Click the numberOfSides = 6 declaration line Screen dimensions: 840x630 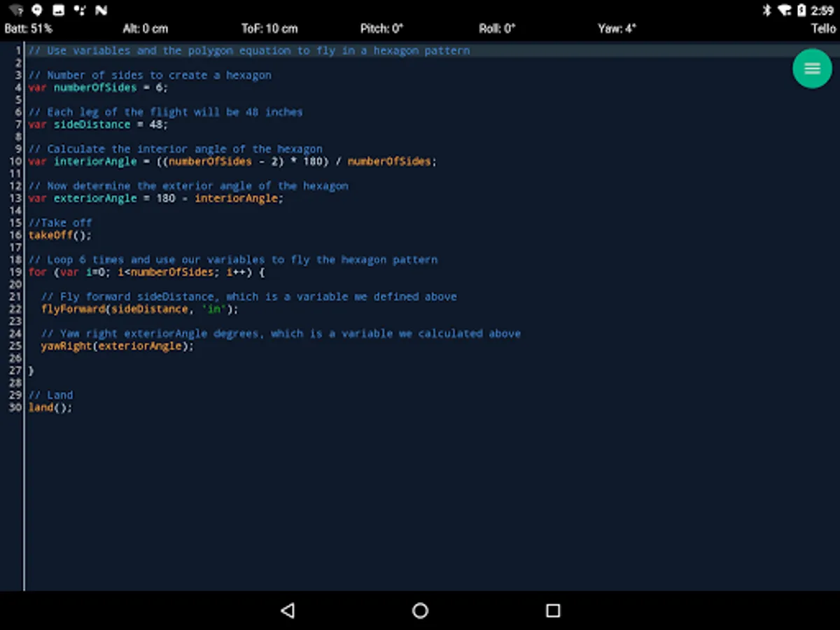pos(98,87)
